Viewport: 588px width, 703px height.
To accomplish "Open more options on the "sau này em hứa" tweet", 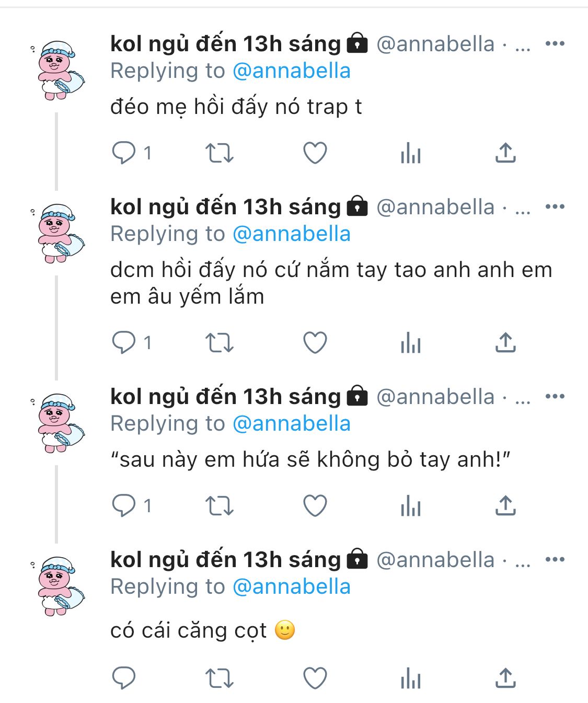I will 555,397.
